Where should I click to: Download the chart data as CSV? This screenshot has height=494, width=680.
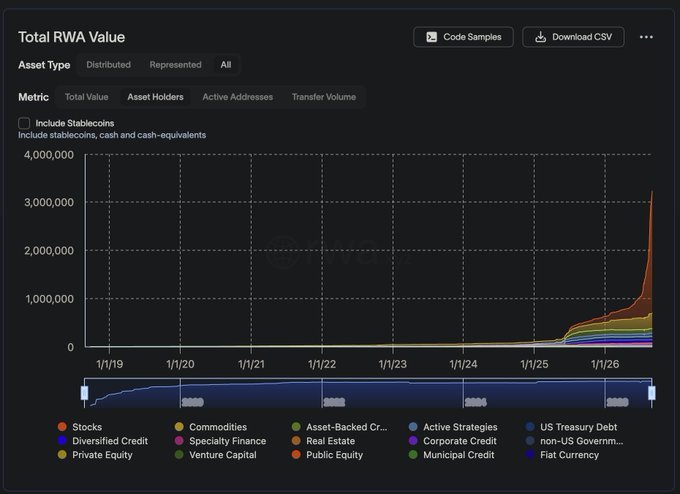click(573, 37)
